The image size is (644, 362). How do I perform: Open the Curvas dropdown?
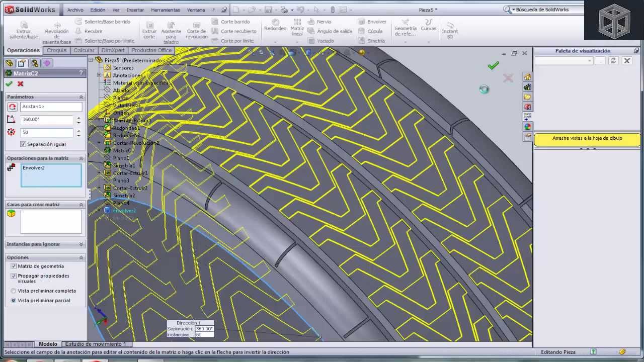tap(429, 42)
